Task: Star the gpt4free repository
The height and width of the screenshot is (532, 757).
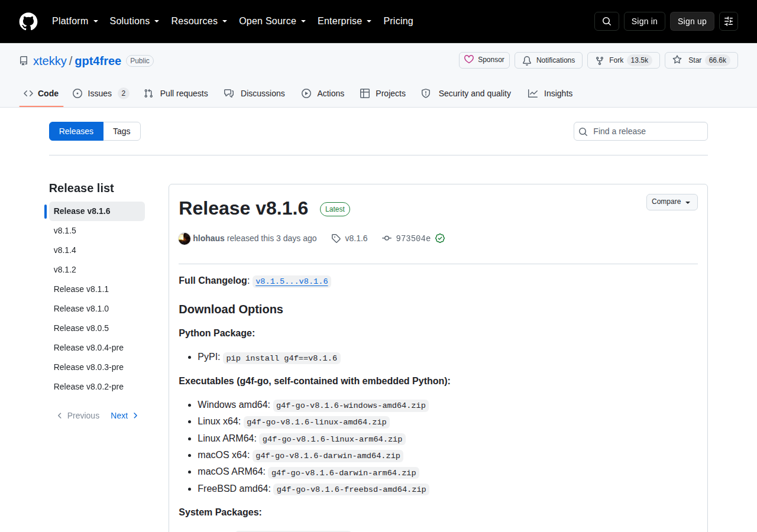Action: [701, 60]
